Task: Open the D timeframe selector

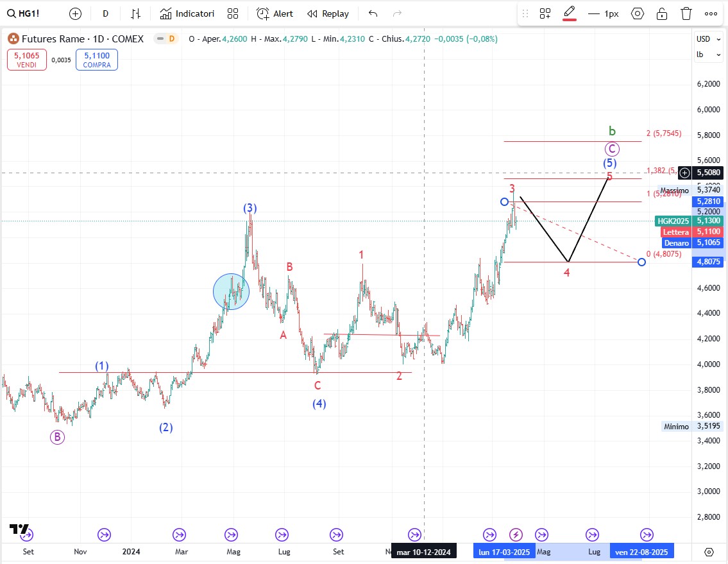Action: (x=105, y=14)
